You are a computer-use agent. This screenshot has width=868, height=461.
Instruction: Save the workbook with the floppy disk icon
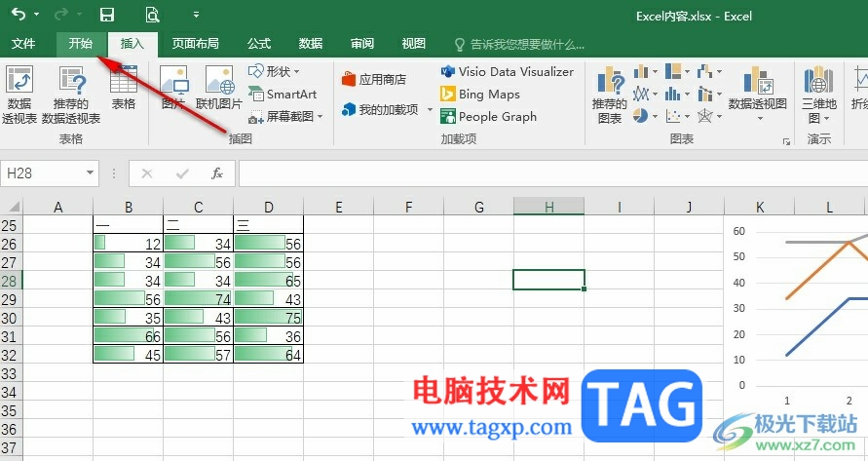click(x=107, y=15)
